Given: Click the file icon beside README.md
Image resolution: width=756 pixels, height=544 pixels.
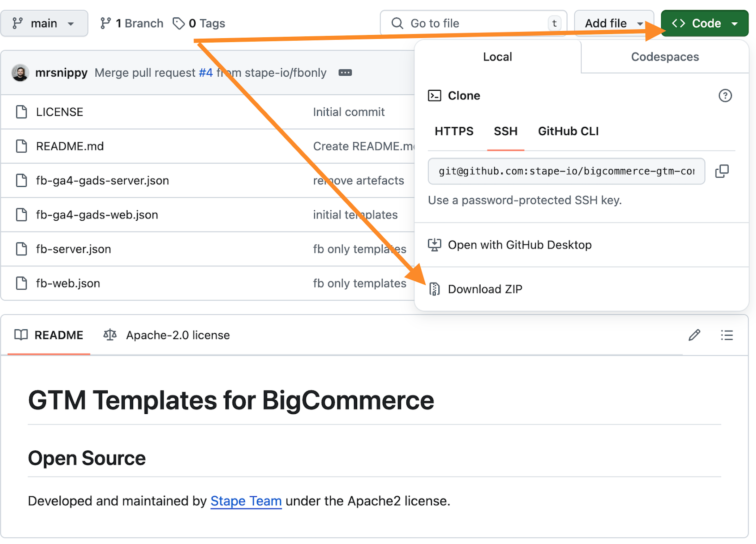Looking at the screenshot, I should click(x=21, y=146).
